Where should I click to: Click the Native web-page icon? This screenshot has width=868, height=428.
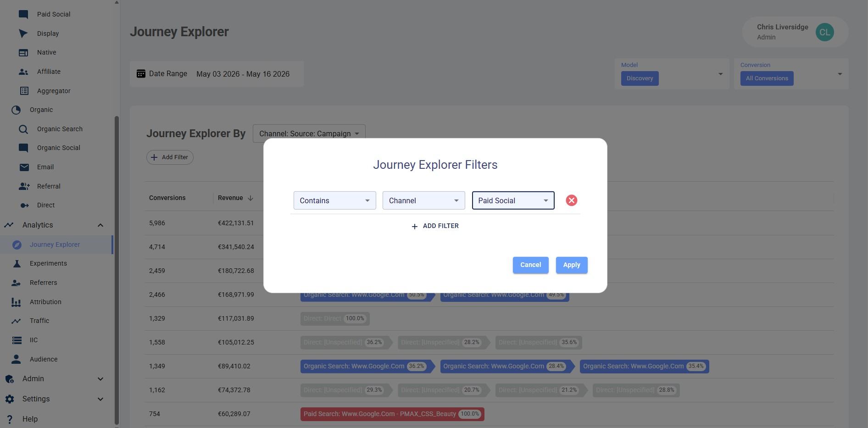coord(23,53)
